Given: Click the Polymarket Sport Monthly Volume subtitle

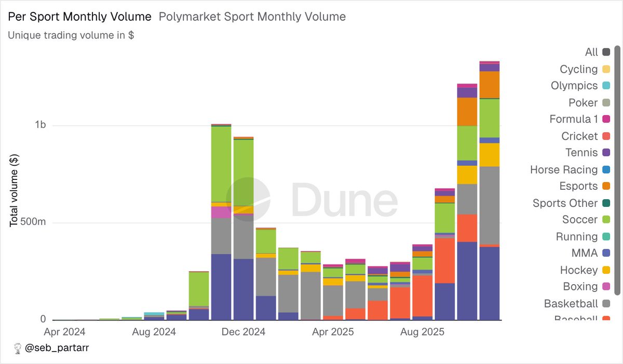Looking at the screenshot, I should pos(252,17).
